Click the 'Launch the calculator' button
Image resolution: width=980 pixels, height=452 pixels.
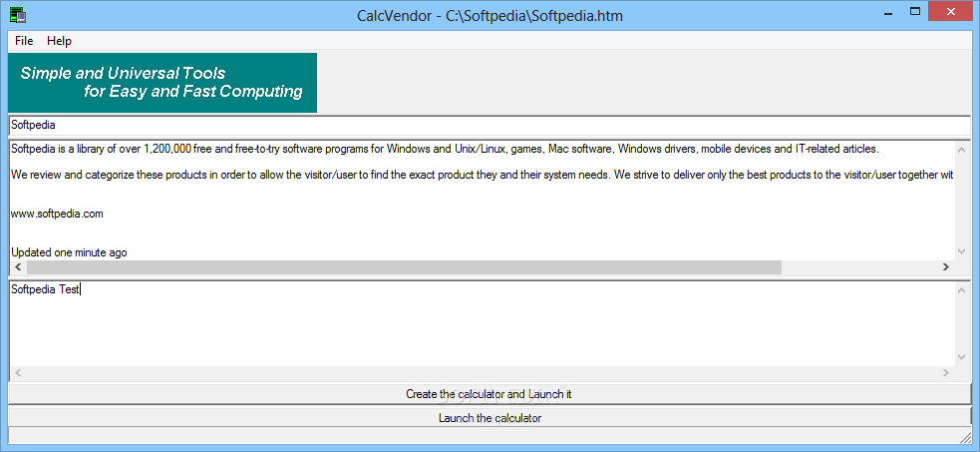coord(490,418)
